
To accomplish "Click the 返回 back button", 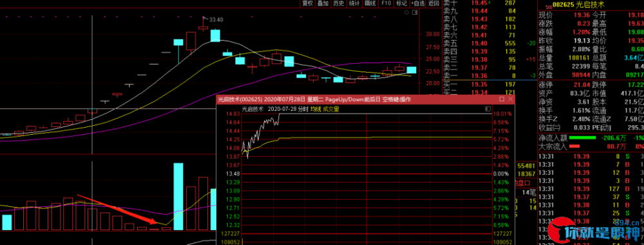I will 433,3.
